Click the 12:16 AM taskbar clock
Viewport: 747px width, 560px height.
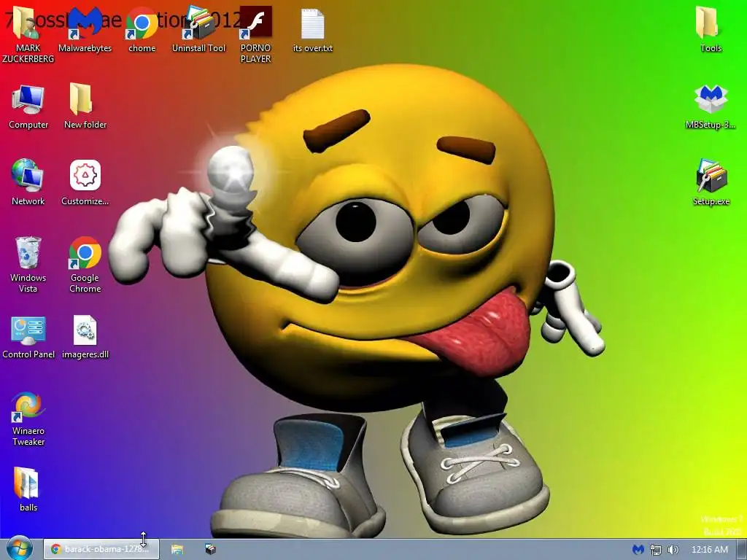pyautogui.click(x=709, y=550)
